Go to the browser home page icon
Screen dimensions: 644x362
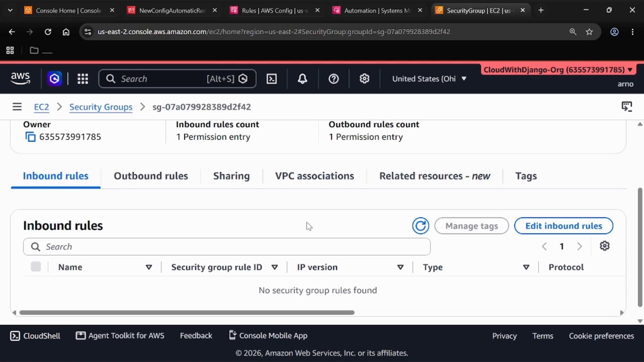click(66, 32)
